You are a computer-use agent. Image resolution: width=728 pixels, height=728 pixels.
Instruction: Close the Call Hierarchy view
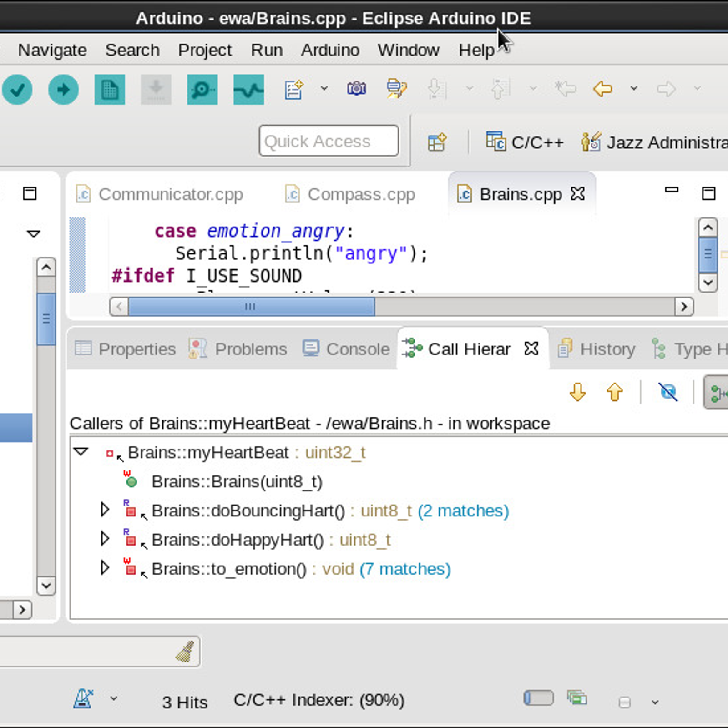tap(531, 349)
